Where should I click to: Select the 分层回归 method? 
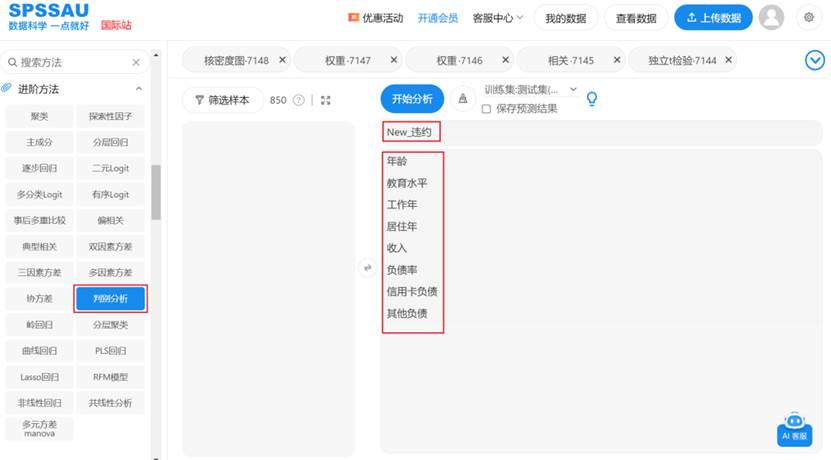coord(110,142)
